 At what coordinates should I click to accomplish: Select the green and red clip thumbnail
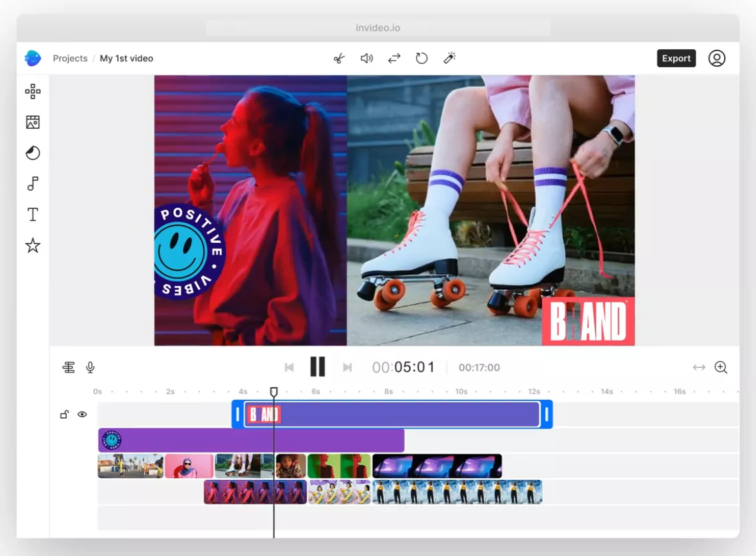point(339,466)
